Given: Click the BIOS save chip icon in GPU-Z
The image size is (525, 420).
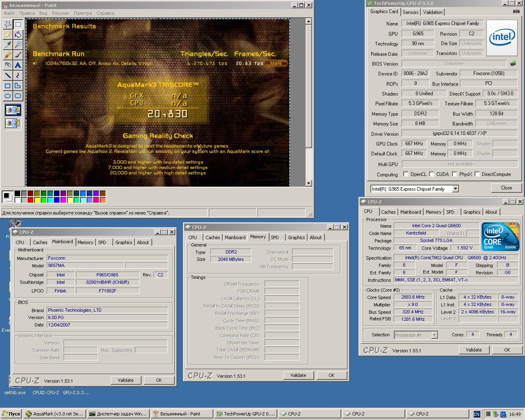Looking at the screenshot, I should tap(513, 64).
